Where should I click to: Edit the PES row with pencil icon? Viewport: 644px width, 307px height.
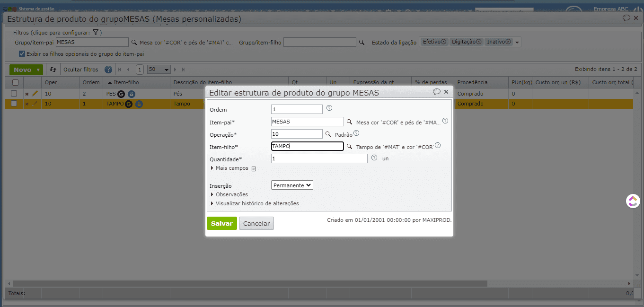pyautogui.click(x=35, y=94)
